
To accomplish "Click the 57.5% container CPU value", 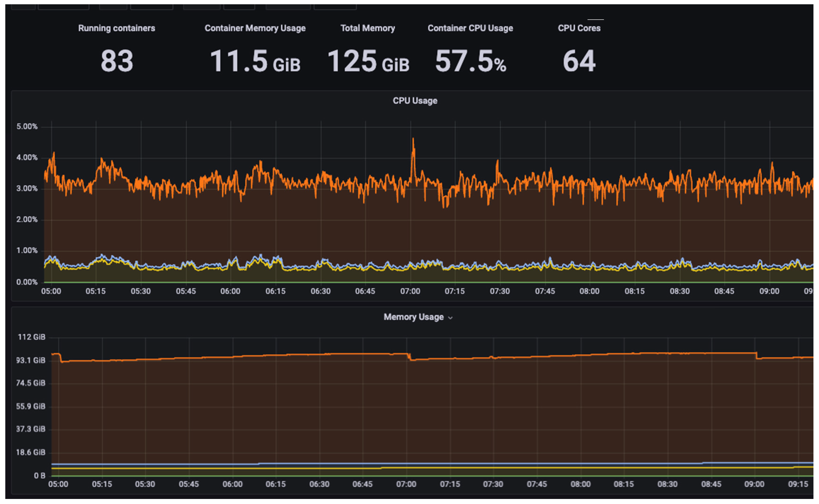I will [470, 61].
